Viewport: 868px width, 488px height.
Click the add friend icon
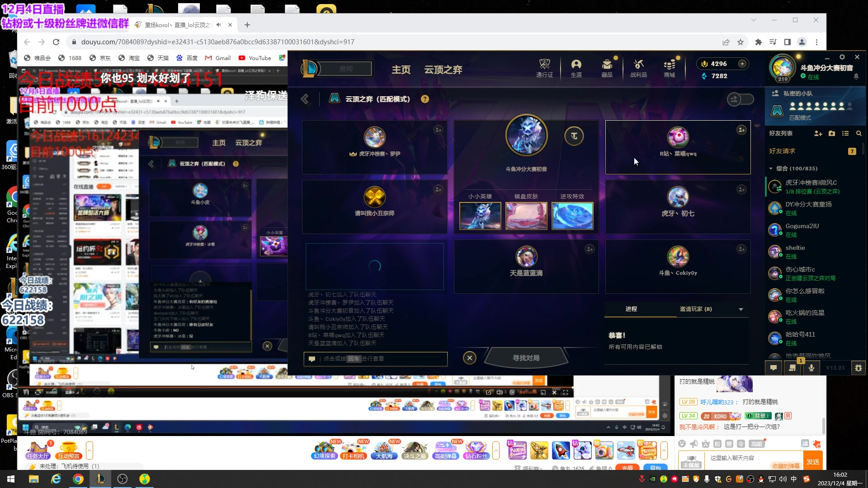pyautogui.click(x=818, y=133)
